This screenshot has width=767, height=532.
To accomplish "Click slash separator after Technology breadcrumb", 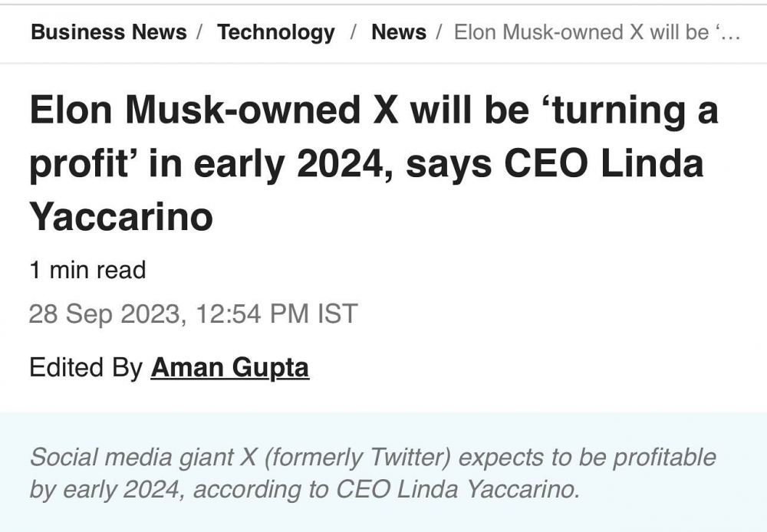I will point(353,32).
